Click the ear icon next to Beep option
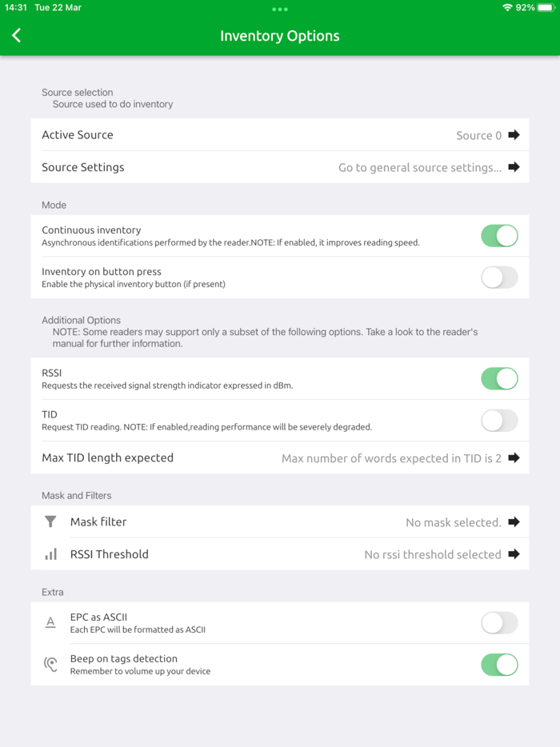The image size is (560, 747). [50, 665]
